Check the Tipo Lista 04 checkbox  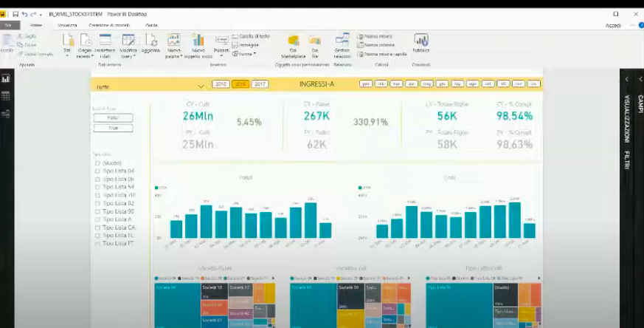pyautogui.click(x=98, y=171)
